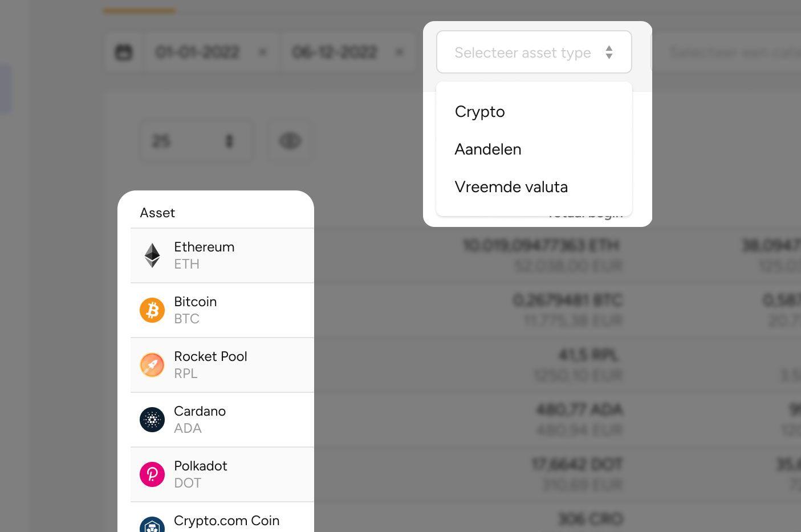Click the Crypto.com Coin logo icon
Viewport: 801px width, 532px height.
(x=152, y=525)
